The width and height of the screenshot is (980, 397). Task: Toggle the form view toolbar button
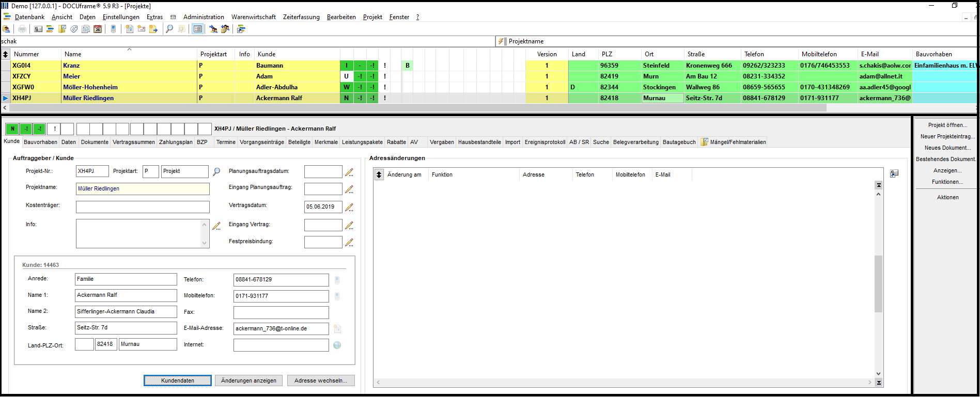tap(197, 29)
